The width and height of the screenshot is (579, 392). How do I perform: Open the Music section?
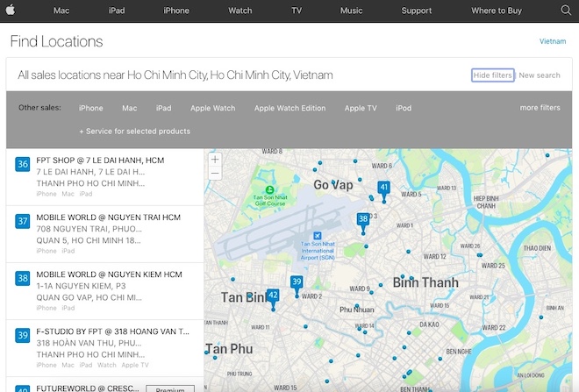coord(352,11)
